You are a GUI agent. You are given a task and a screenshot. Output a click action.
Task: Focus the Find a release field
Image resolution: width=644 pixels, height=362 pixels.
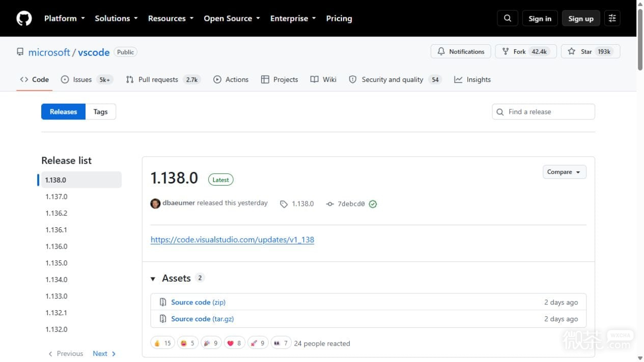pos(543,112)
